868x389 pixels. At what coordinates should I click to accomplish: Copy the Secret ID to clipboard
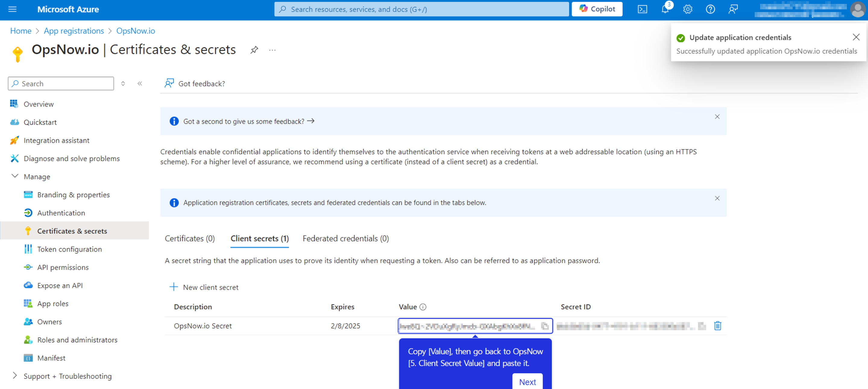(702, 326)
